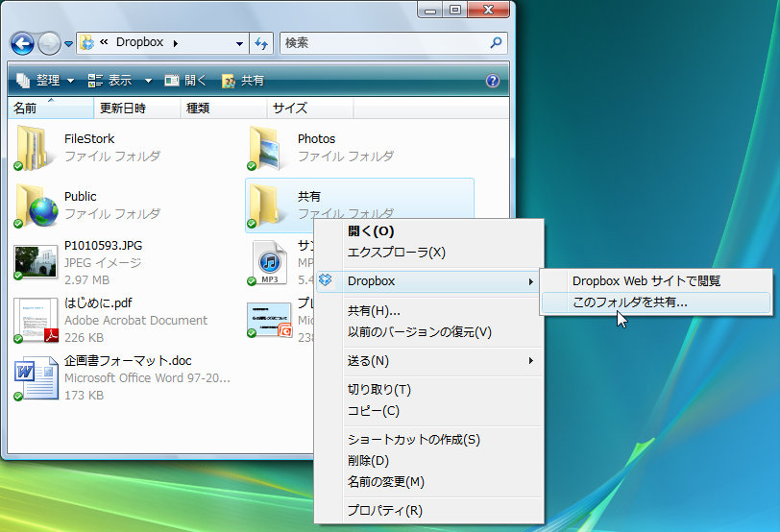Refresh the folder view
This screenshot has width=780, height=532.
[261, 44]
